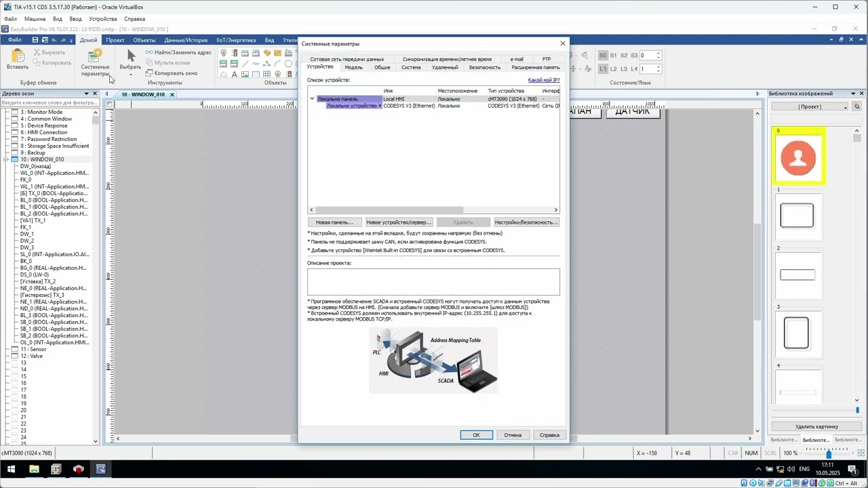The image size is (868, 488).
Task: Switch to the Модель tab
Action: [353, 67]
